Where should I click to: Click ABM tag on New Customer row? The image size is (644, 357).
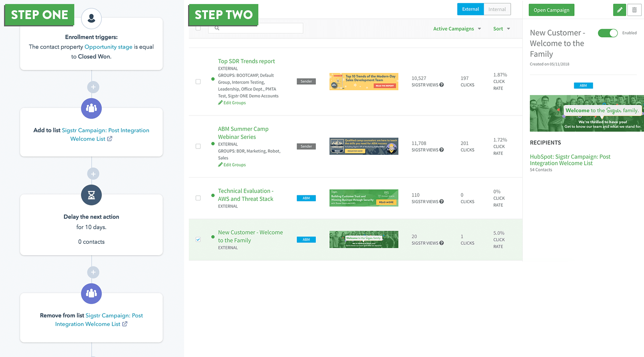(x=306, y=239)
